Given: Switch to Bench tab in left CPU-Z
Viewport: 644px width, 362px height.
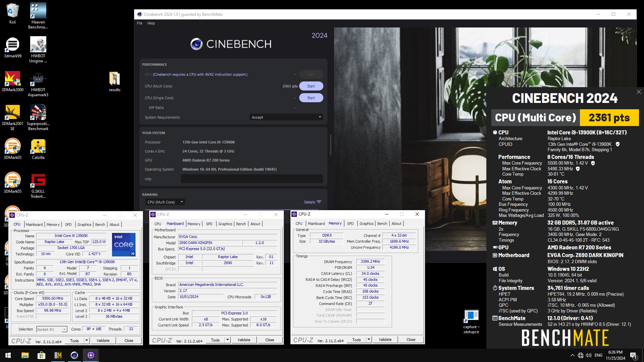Looking at the screenshot, I should (100, 225).
